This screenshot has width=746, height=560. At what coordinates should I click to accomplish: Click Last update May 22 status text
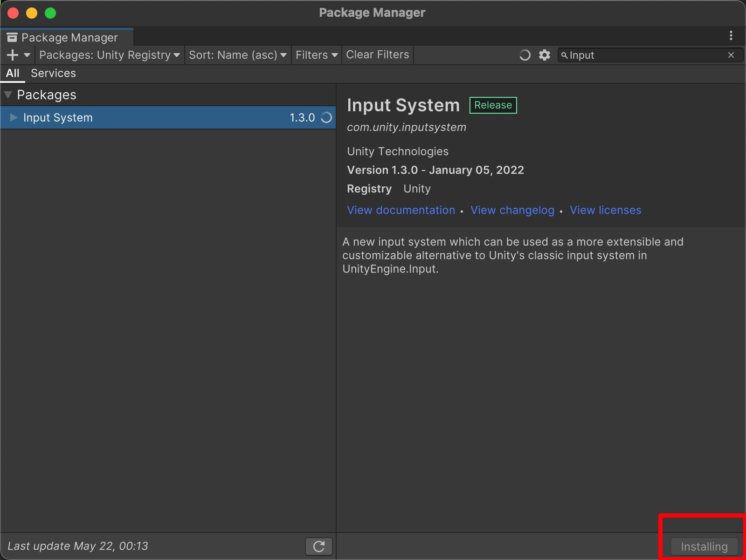(78, 546)
